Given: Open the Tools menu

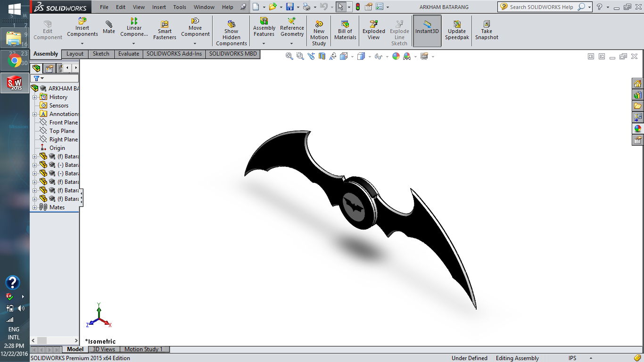Looking at the screenshot, I should 180,7.
